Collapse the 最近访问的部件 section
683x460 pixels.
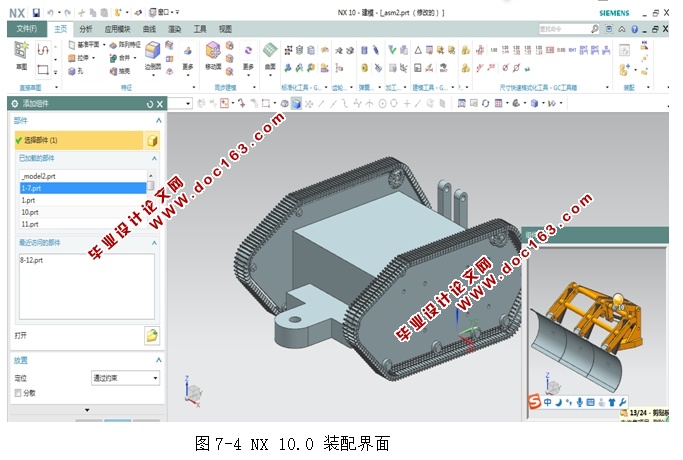point(154,243)
